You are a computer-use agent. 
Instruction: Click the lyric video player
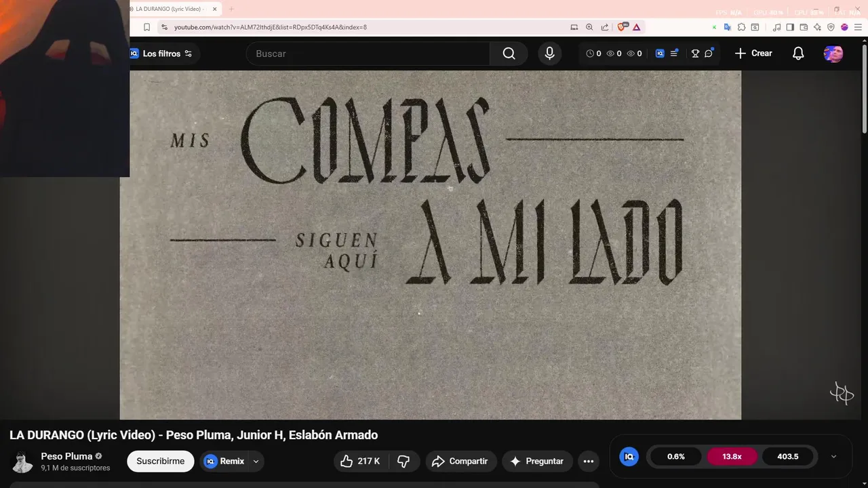(x=431, y=245)
